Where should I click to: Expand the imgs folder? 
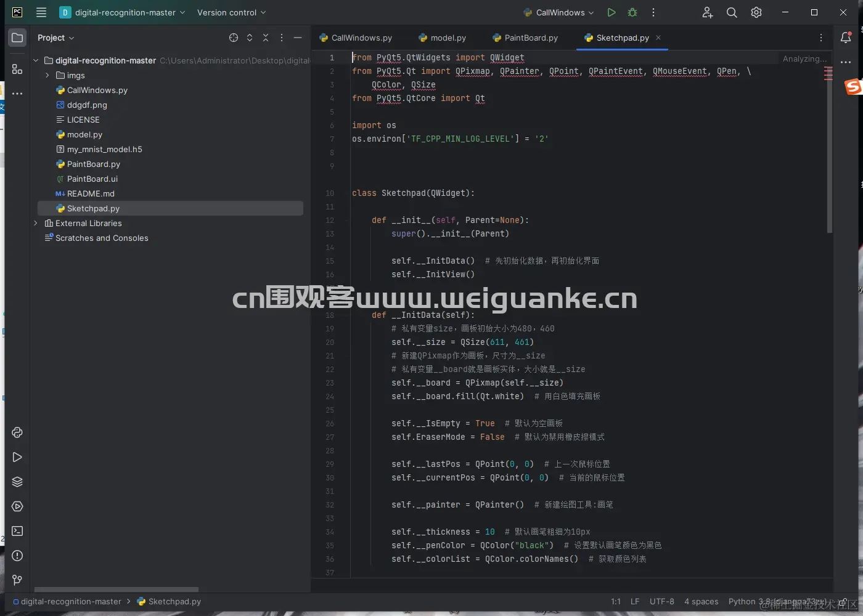click(x=47, y=75)
